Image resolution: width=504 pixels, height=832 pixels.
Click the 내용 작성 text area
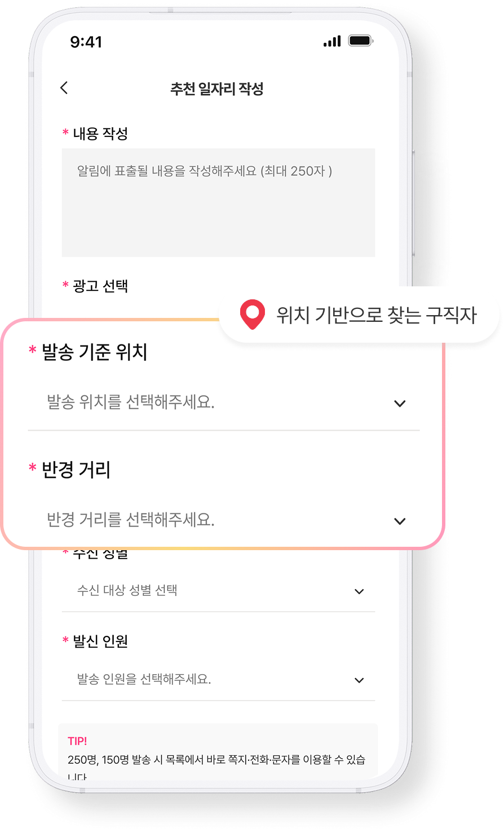point(218,202)
